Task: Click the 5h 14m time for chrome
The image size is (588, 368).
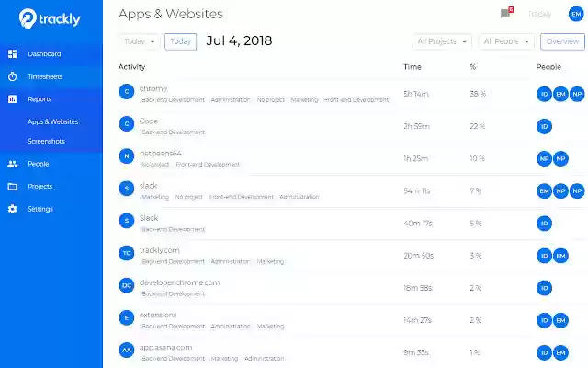Action: tap(416, 94)
